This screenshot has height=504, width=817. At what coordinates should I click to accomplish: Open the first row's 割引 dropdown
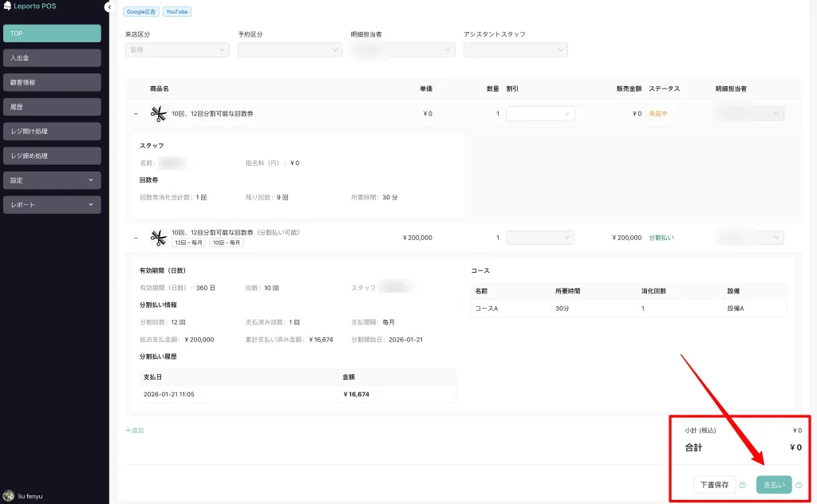(540, 113)
